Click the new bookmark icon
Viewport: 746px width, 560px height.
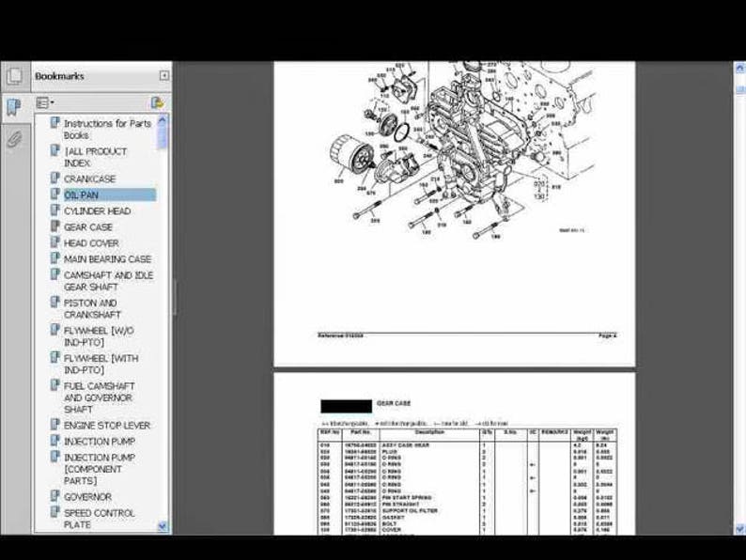coord(157,102)
